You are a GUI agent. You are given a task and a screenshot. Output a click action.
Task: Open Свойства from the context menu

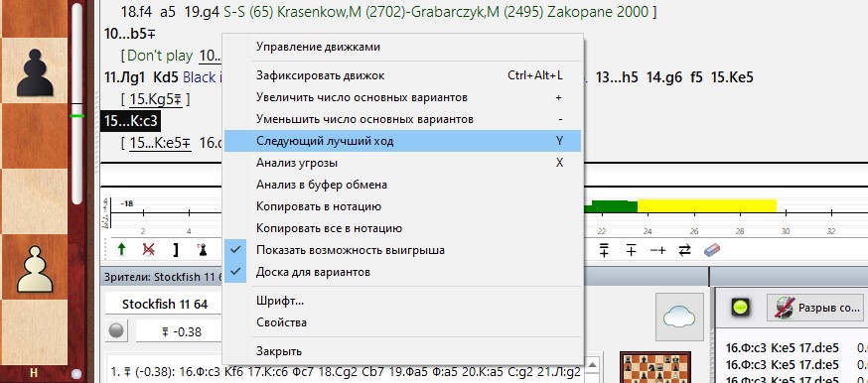(x=402, y=322)
